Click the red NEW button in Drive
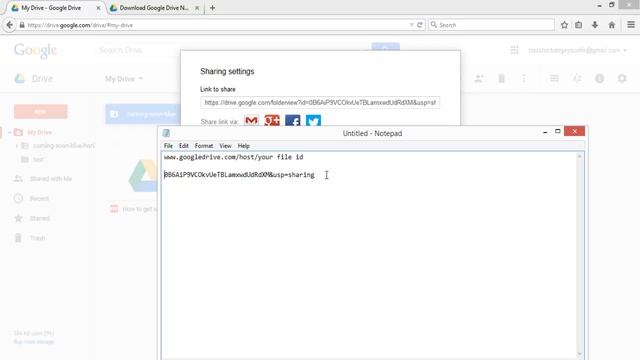This screenshot has width=640, height=360. (40, 111)
